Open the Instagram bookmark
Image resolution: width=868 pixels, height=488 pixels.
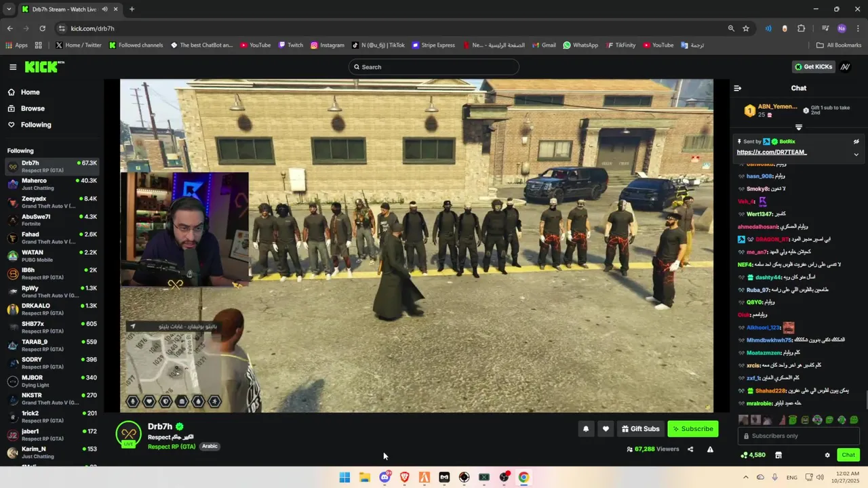click(328, 45)
